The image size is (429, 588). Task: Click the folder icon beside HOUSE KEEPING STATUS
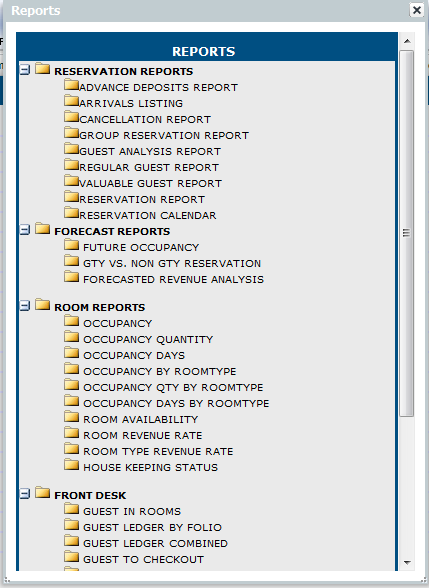pyautogui.click(x=71, y=465)
